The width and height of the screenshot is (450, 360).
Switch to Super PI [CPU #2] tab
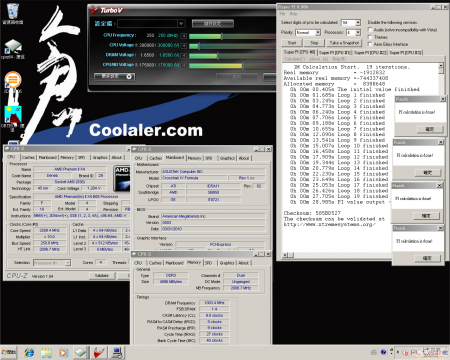coord(370,53)
